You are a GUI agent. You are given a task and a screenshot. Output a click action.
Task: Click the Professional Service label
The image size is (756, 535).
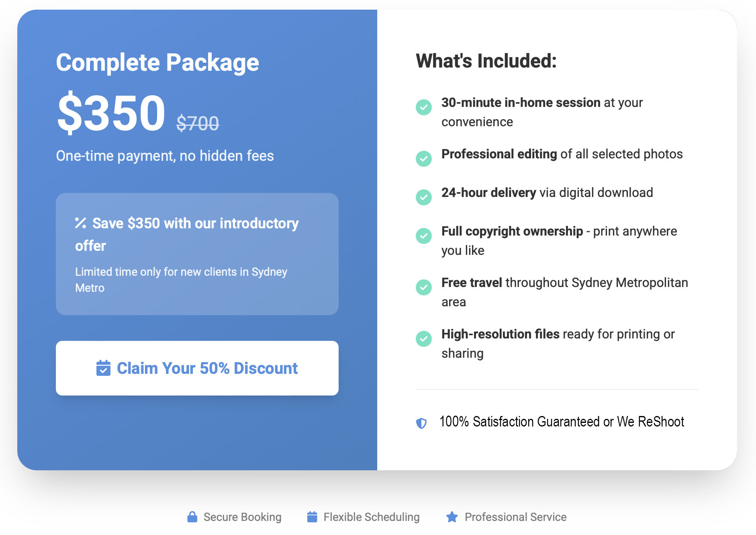[x=515, y=517]
